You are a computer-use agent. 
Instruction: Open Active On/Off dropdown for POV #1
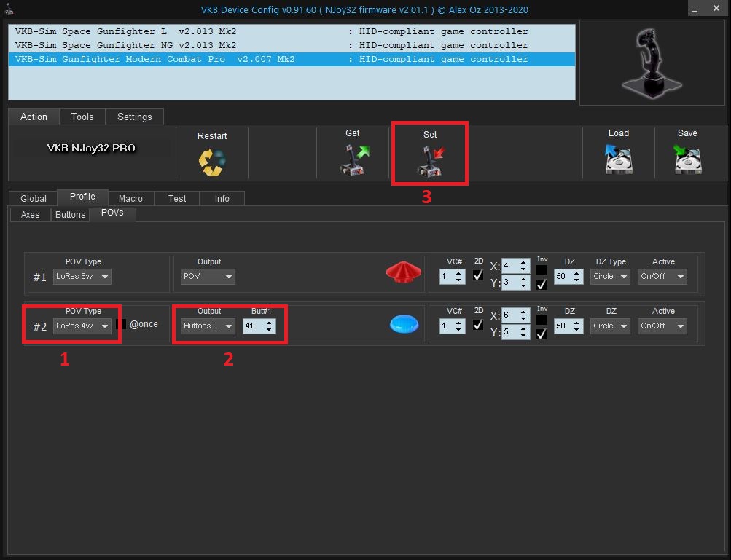coord(662,276)
